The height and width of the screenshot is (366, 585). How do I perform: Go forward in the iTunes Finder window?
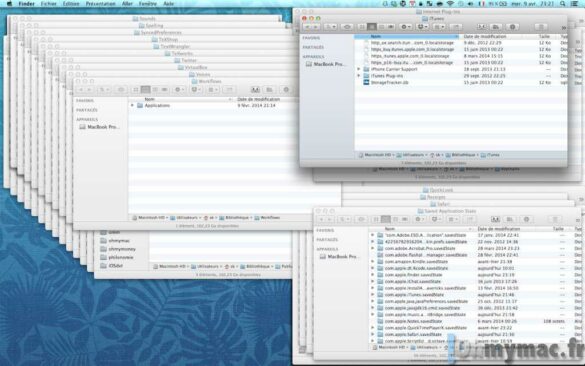click(x=316, y=27)
